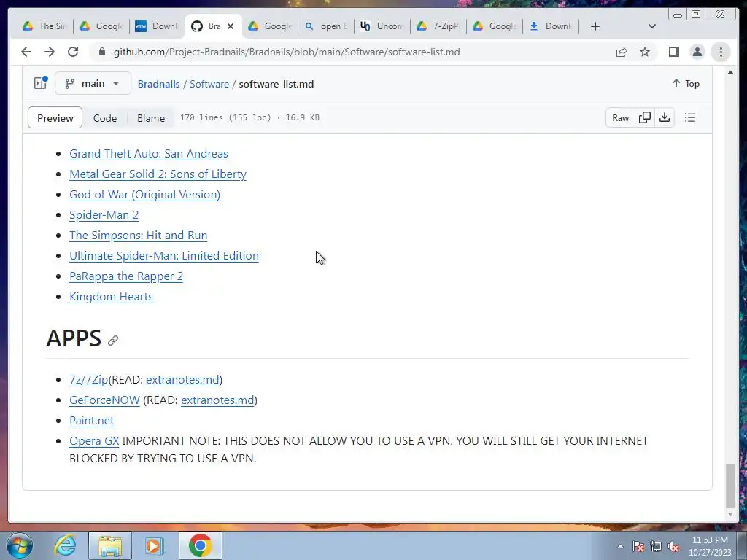This screenshot has width=747, height=560.
Task: Open Windows Explorer from the taskbar
Action: [x=110, y=545]
